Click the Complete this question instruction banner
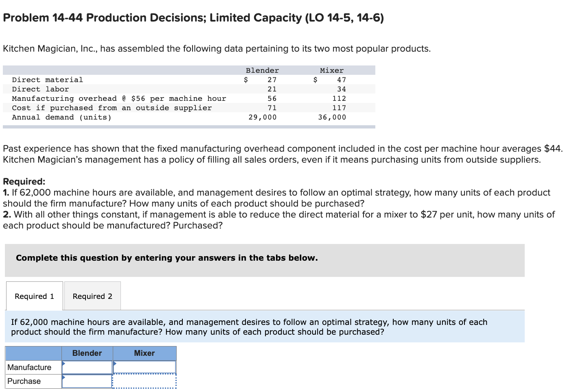The image size is (587, 392). pos(167,258)
